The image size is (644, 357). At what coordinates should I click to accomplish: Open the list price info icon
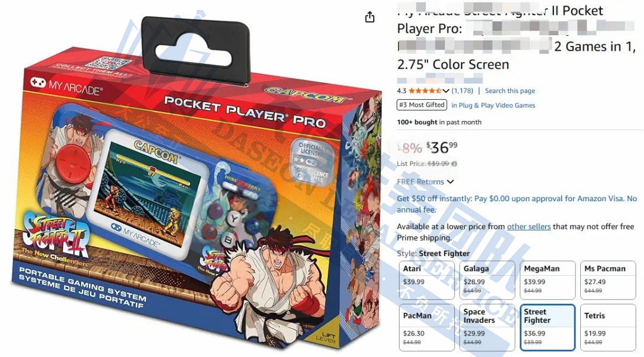pos(454,164)
